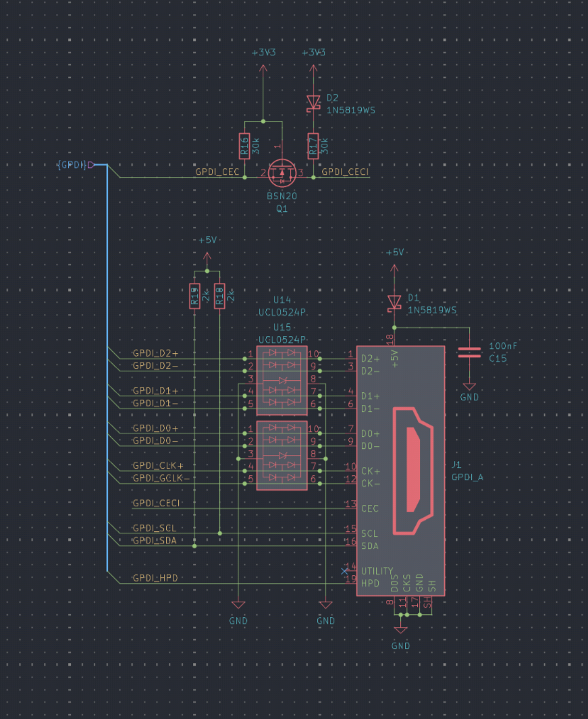The width and height of the screenshot is (588, 719).
Task: Click the GPDI hierarchical bus label
Action: click(x=73, y=165)
